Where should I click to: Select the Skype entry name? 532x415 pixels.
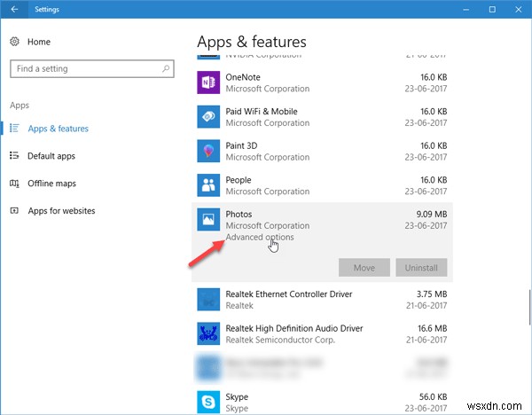pos(237,397)
